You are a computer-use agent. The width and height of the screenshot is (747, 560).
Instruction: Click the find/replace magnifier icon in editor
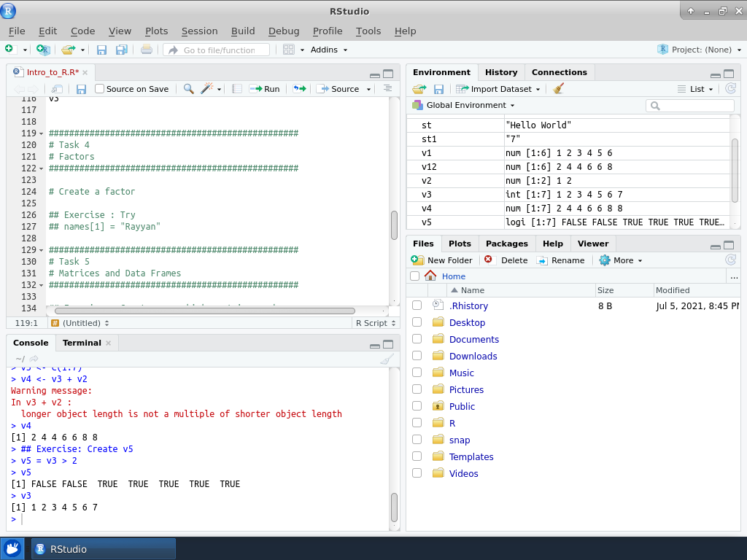click(188, 89)
